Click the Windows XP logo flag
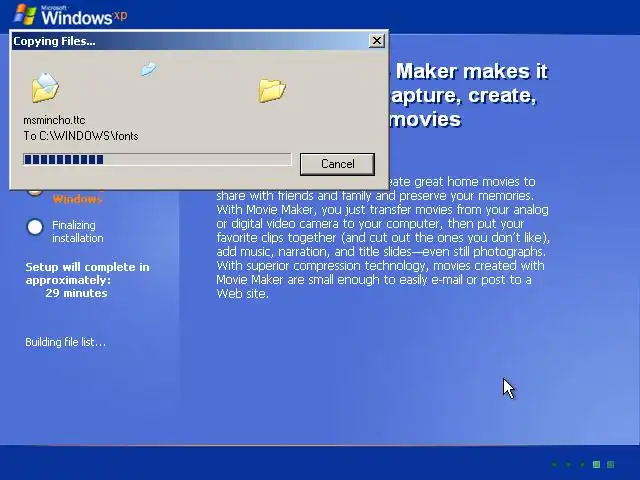This screenshot has width=640, height=480. (x=25, y=14)
